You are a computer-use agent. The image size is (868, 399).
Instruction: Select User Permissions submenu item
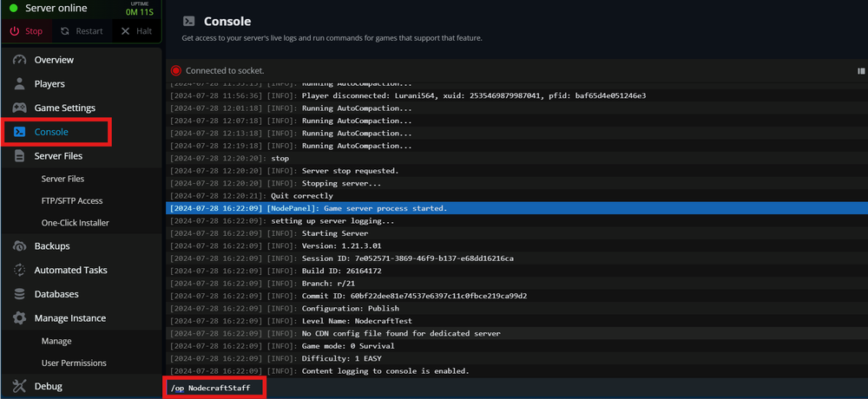click(x=74, y=363)
